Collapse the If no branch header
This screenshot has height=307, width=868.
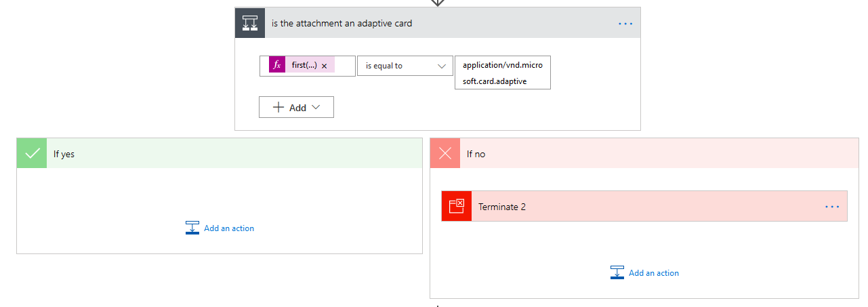pyautogui.click(x=650, y=154)
